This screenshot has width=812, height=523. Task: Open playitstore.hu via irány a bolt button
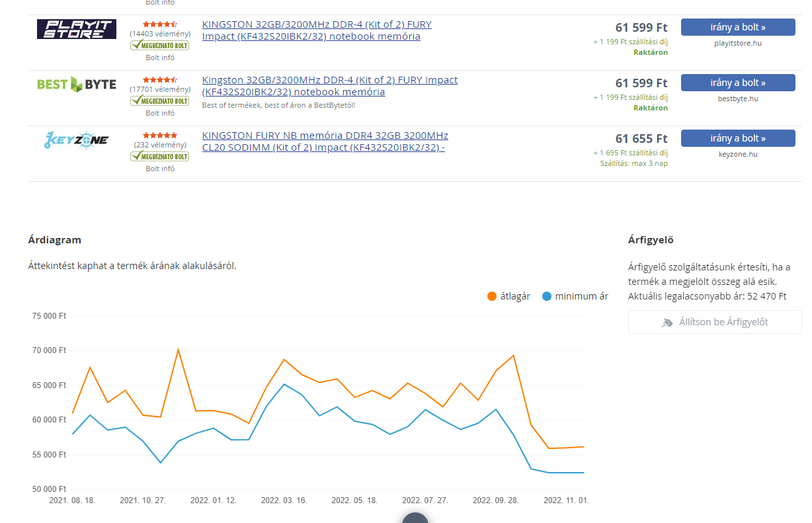[x=738, y=27]
